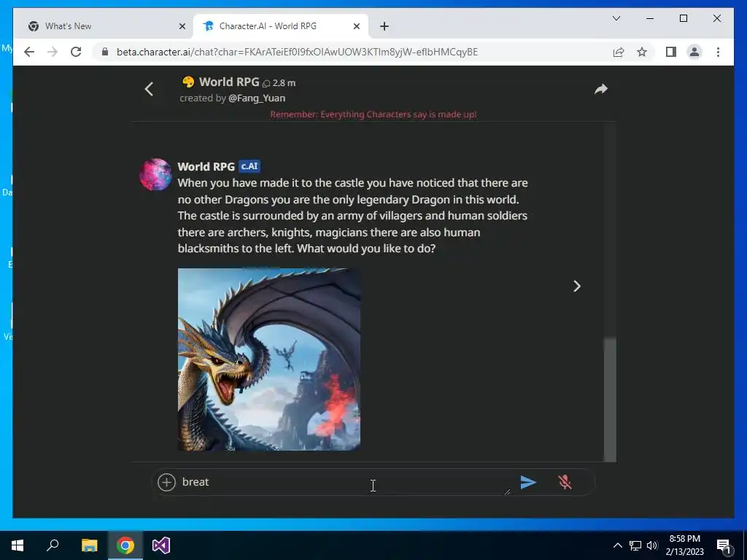
Task: Open the taskbar clock showing 8:58 PM
Action: tap(684, 545)
